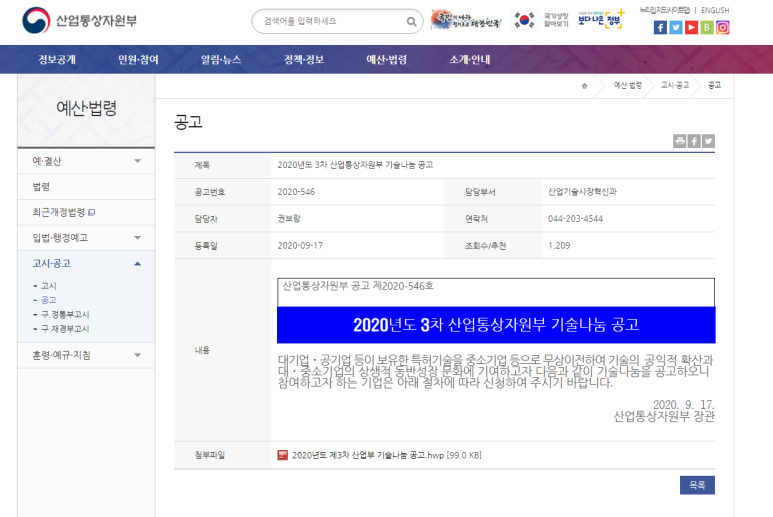Click the 공고 breadcrumb item

point(714,85)
